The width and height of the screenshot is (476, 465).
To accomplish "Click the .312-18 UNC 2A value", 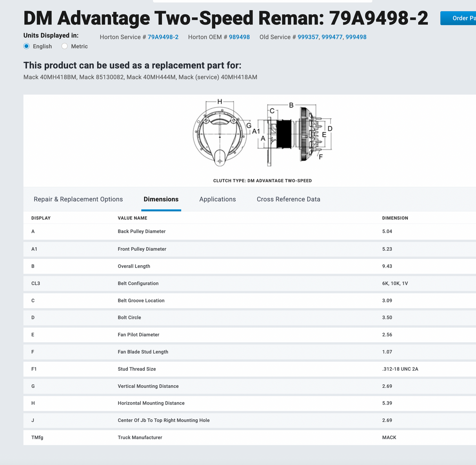I will [400, 369].
